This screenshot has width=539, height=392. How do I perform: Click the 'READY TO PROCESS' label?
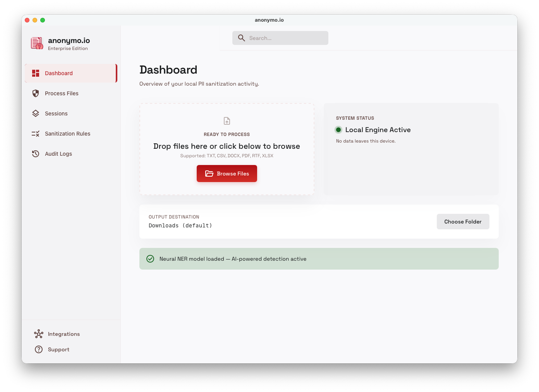point(227,134)
